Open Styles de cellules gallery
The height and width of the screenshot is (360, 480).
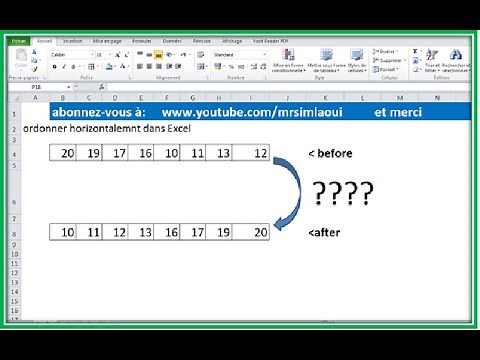pos(357,60)
